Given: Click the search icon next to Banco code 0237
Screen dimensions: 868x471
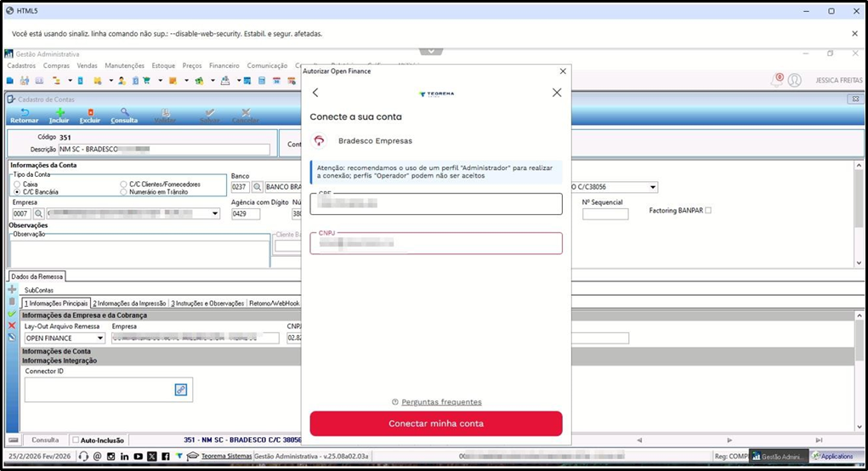Looking at the screenshot, I should tap(258, 187).
